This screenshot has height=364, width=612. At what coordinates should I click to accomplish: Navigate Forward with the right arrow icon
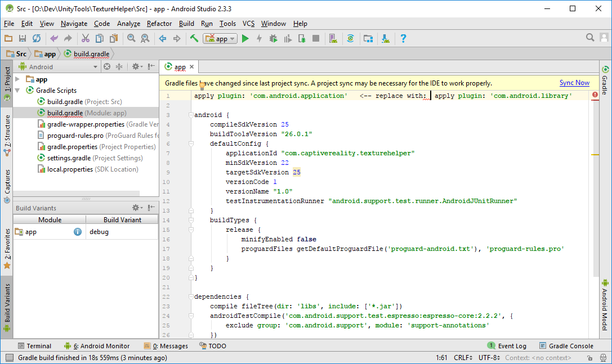(177, 38)
